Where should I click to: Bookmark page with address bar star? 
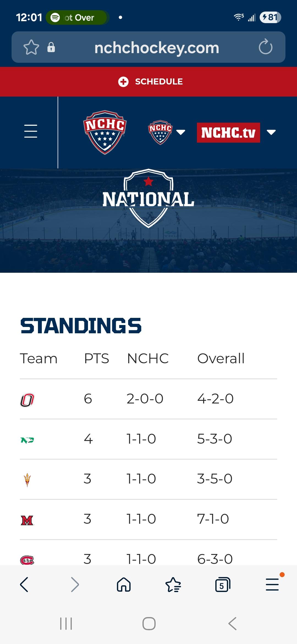tap(31, 47)
